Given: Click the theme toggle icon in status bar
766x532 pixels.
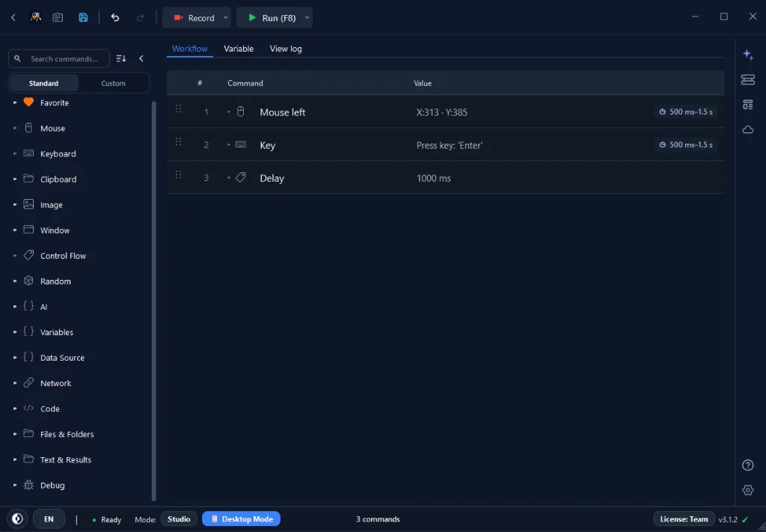Looking at the screenshot, I should pos(18,519).
